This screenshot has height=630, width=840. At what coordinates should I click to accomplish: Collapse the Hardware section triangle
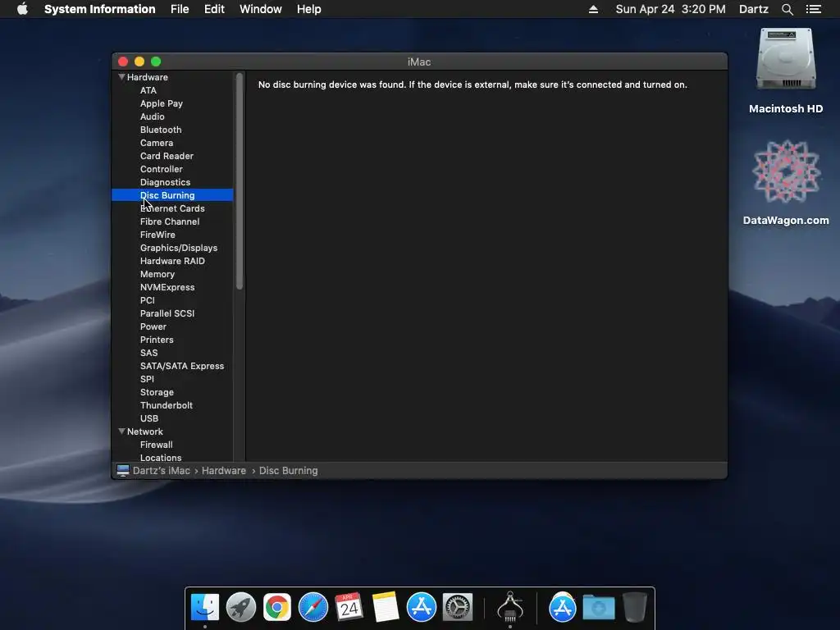[x=121, y=77]
